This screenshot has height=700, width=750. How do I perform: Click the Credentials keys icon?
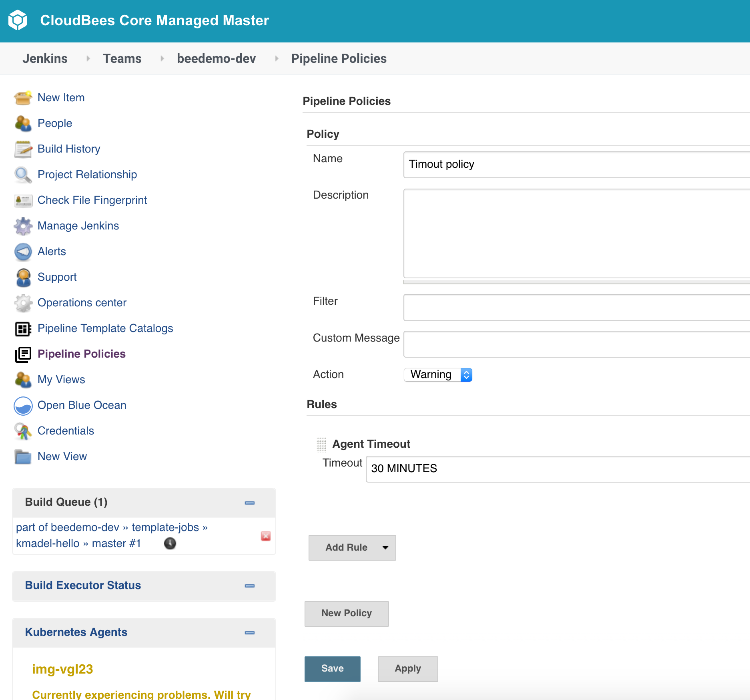[x=23, y=431]
